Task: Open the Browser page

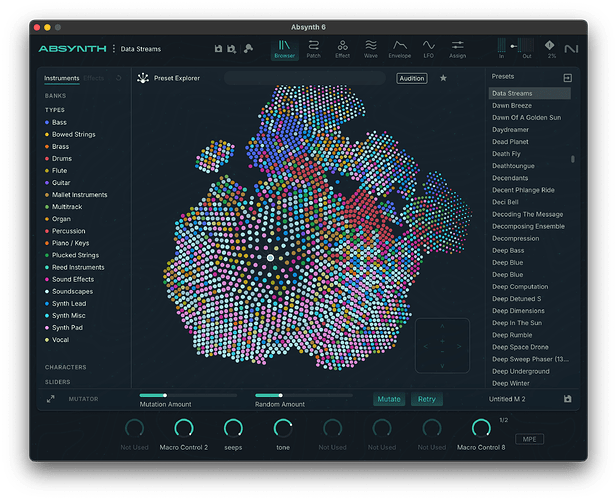Action: (x=284, y=49)
